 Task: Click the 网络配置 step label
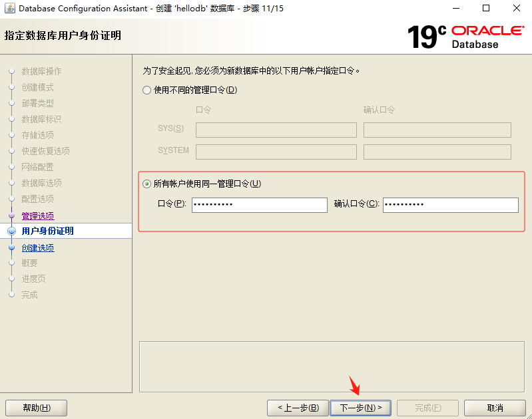(38, 167)
